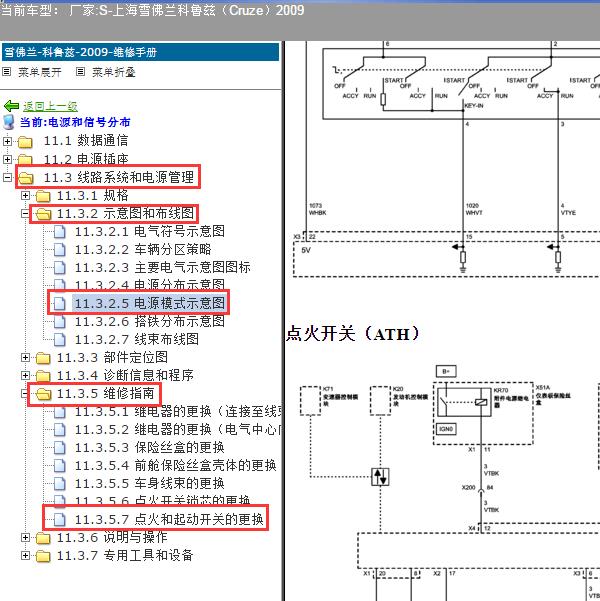Open 11.3.5.2 继电器的更换 (电气中心) page
Viewport: 600px width, 601px height.
(179, 429)
